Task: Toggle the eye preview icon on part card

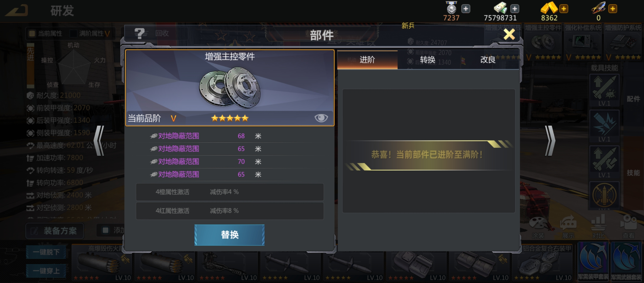Action: (x=321, y=118)
